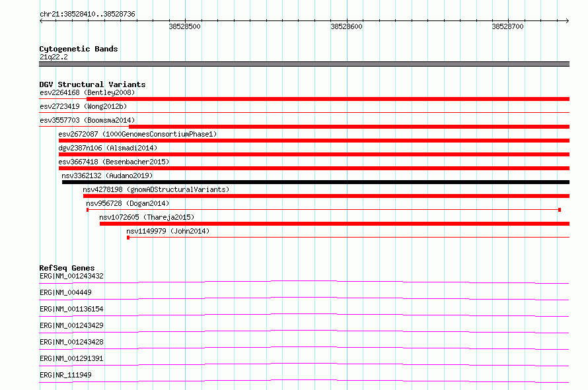Viewport: 588px width, 390px height.
Task: Select the Cytogenetic Bands track title
Action: (79, 49)
